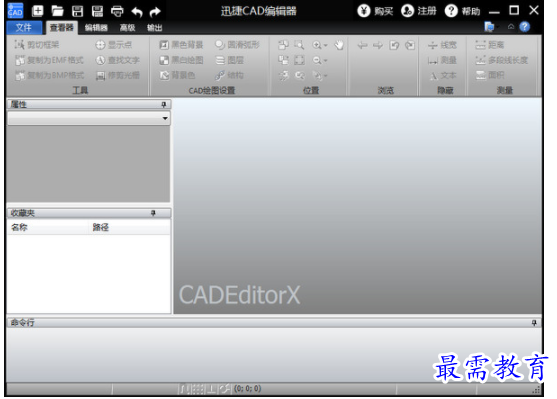
Task: Select the 多段线长度 tool
Action: 501,60
